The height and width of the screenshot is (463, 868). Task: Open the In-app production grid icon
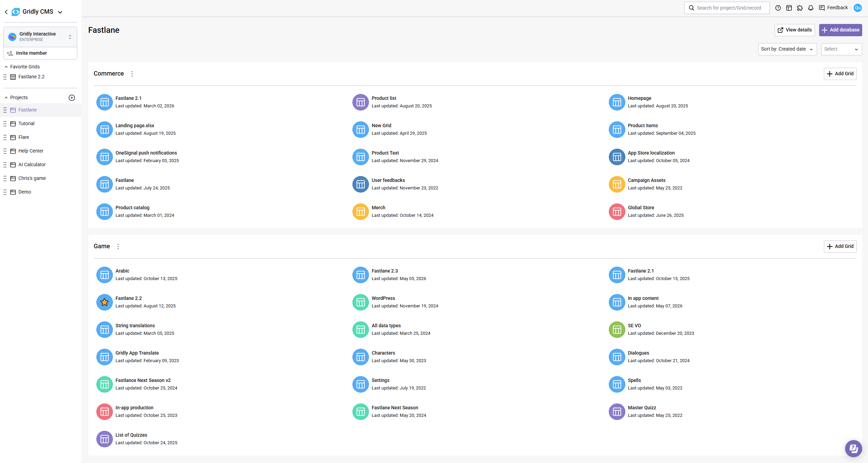tap(105, 412)
